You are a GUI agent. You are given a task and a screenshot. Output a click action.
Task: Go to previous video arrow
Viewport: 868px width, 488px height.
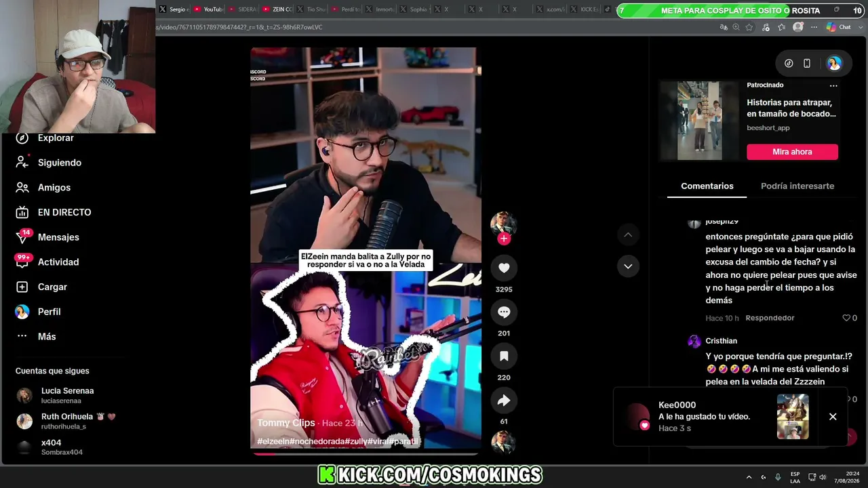[x=628, y=235]
